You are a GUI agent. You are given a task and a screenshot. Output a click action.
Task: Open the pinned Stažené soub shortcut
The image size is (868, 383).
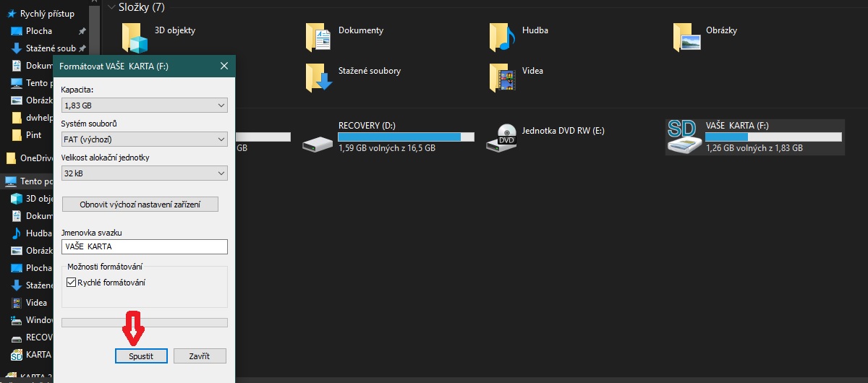click(43, 48)
